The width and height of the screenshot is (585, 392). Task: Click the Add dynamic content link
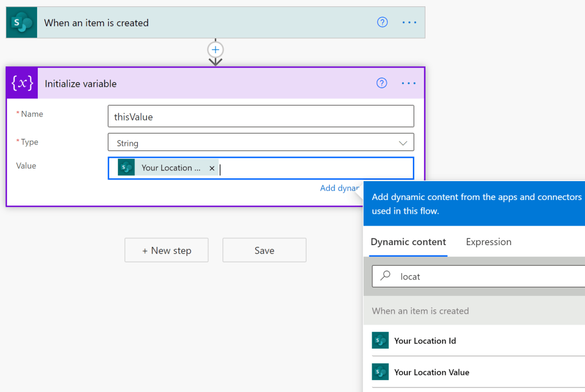pos(340,188)
